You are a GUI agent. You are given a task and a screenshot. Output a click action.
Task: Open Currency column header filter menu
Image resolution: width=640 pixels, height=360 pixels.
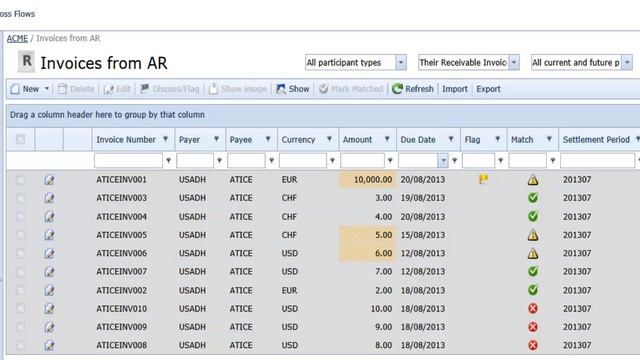click(x=329, y=139)
